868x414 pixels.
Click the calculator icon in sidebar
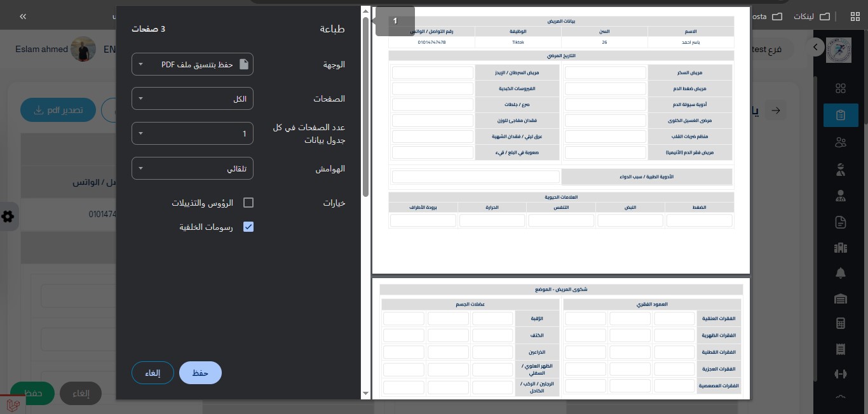[841, 323]
